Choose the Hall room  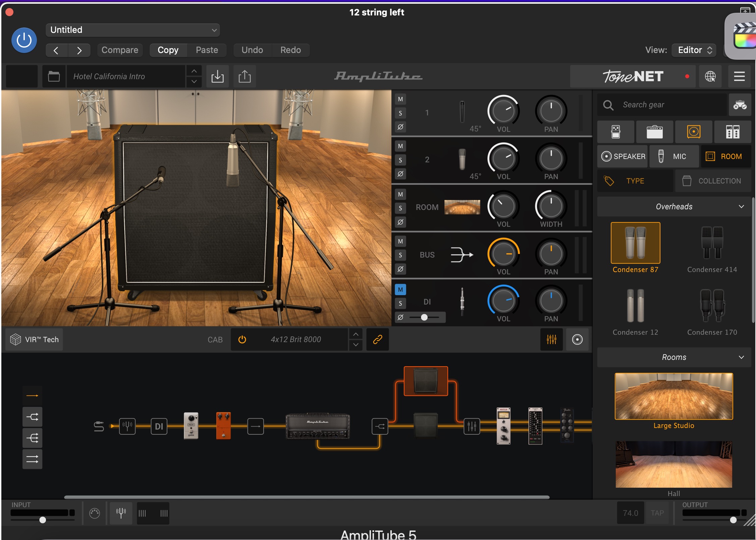(x=674, y=464)
